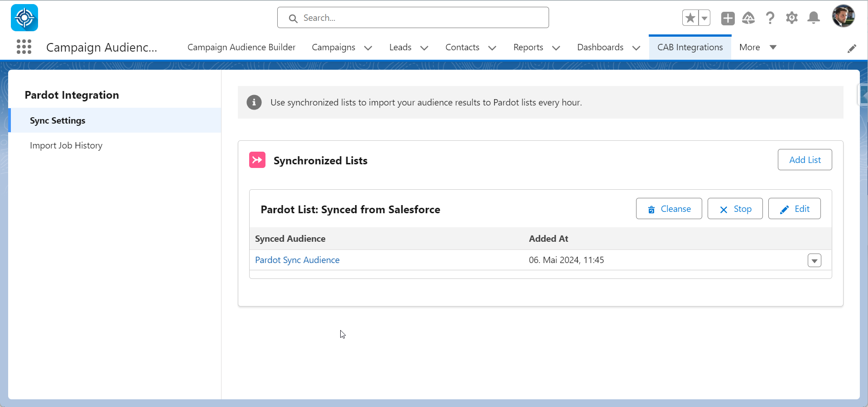Open row actions dropdown for Pardot Sync Audience

[x=815, y=260]
